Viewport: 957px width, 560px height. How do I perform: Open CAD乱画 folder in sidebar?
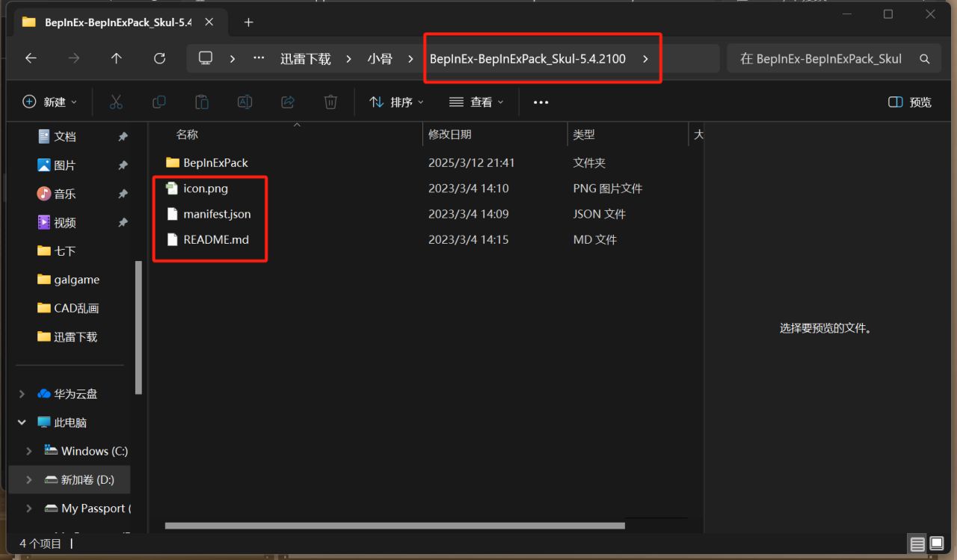coord(68,308)
